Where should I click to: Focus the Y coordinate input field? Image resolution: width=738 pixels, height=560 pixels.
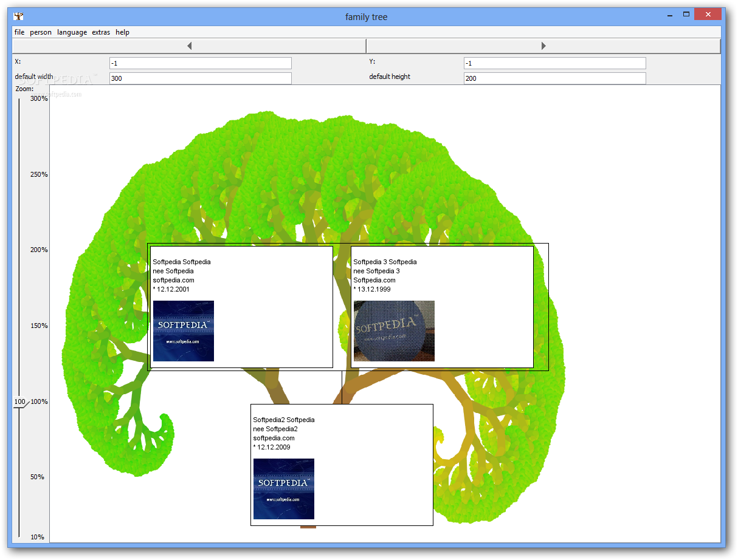coord(554,63)
